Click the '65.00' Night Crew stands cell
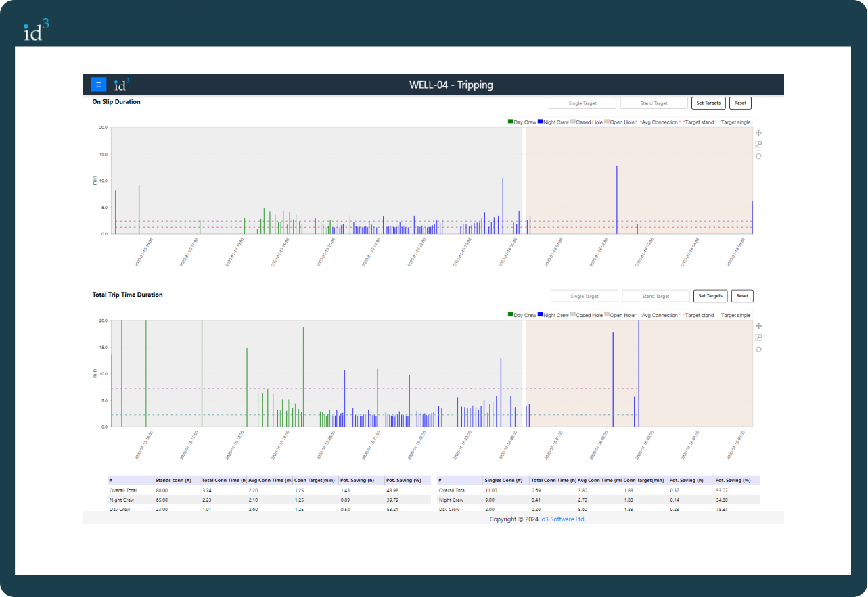Screen dimensions: 868x597 162,500
